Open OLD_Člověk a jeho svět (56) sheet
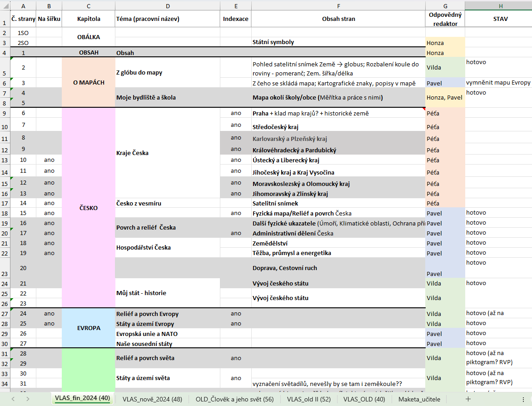The height and width of the screenshot is (406, 532). point(235,399)
